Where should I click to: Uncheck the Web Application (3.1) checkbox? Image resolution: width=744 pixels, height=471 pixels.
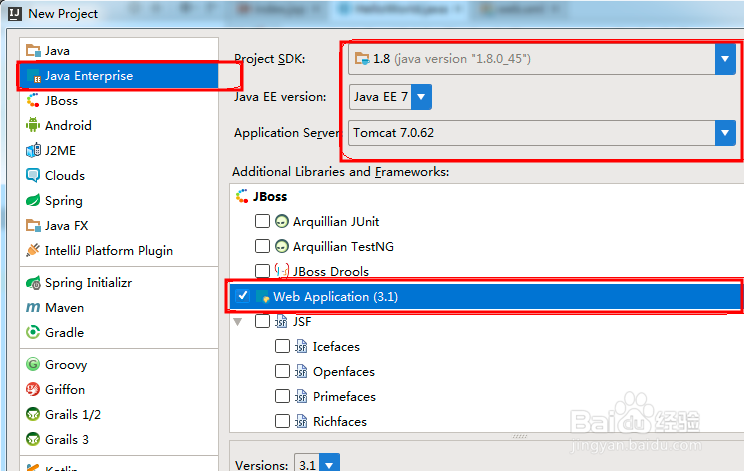(242, 296)
